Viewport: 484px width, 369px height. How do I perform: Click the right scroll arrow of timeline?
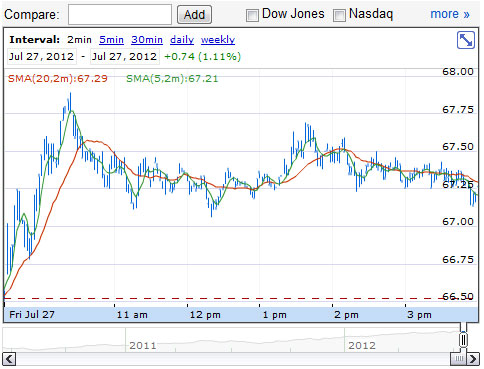[473, 359]
